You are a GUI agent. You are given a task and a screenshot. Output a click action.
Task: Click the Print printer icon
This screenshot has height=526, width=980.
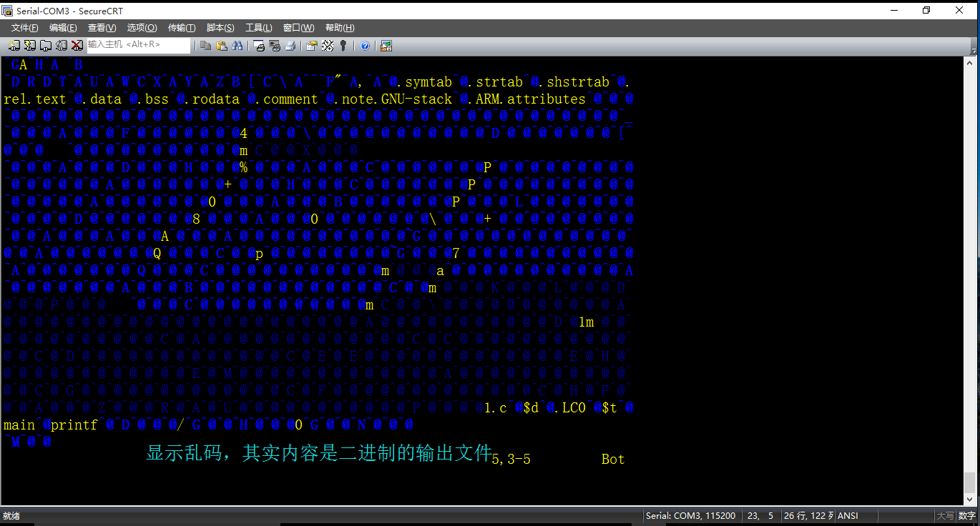(290, 46)
